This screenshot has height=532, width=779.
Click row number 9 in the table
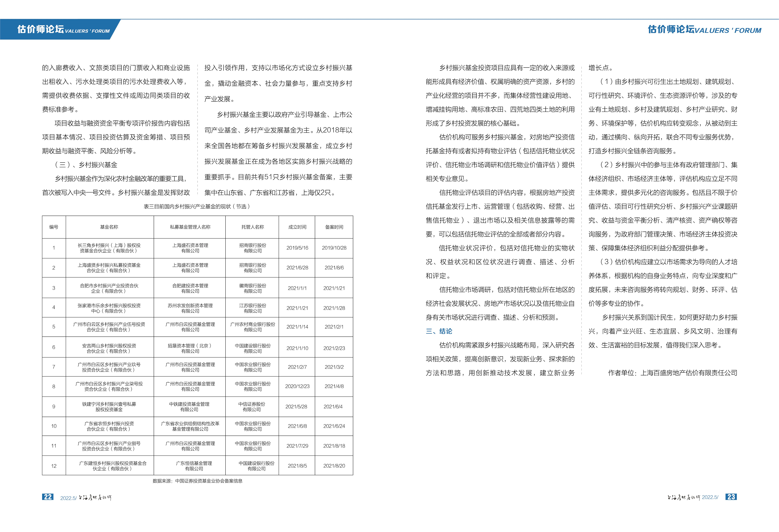tap(54, 407)
